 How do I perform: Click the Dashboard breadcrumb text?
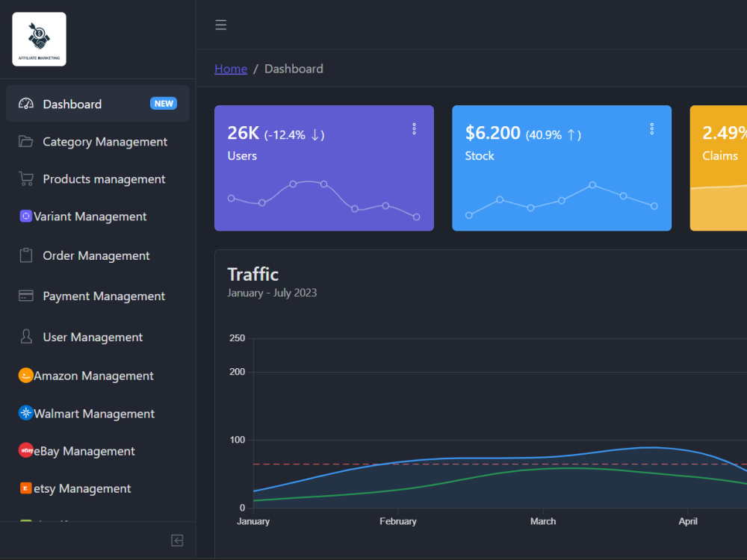point(294,69)
